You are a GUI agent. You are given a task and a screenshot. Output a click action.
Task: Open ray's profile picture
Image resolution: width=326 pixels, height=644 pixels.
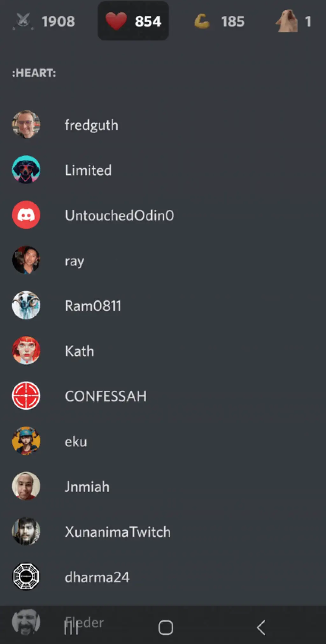pos(26,260)
